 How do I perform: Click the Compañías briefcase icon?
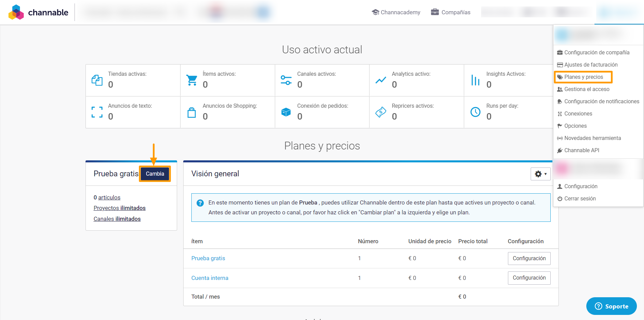[x=435, y=12]
